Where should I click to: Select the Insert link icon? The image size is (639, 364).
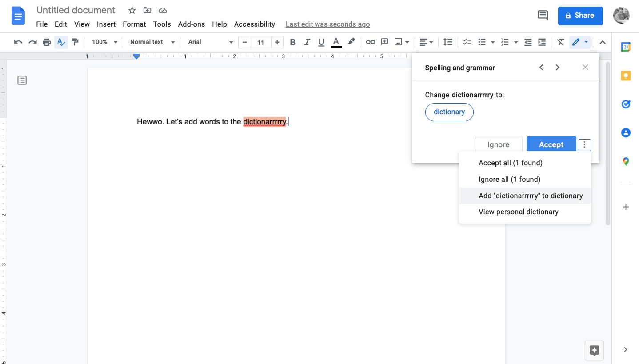[x=371, y=42]
